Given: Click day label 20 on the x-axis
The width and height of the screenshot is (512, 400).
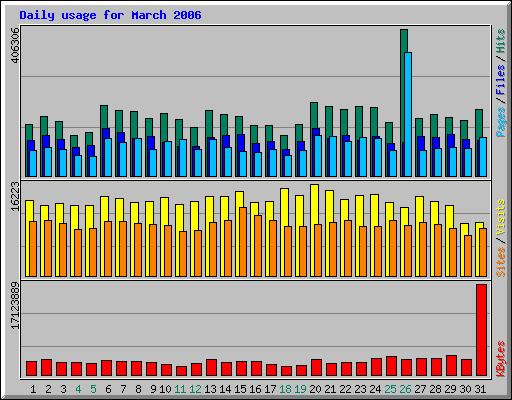Looking at the screenshot, I should [315, 389].
